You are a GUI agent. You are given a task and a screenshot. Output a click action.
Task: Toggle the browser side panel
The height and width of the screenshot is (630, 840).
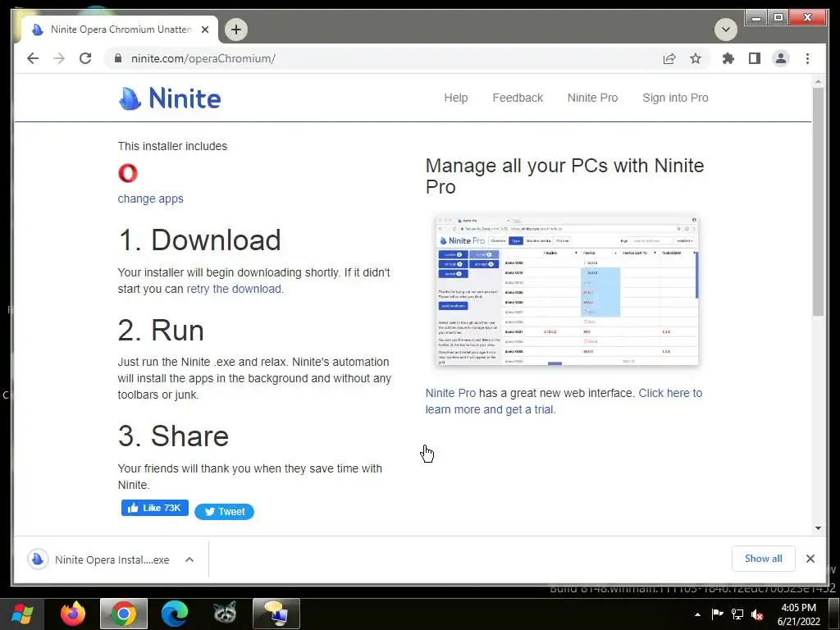click(x=755, y=58)
